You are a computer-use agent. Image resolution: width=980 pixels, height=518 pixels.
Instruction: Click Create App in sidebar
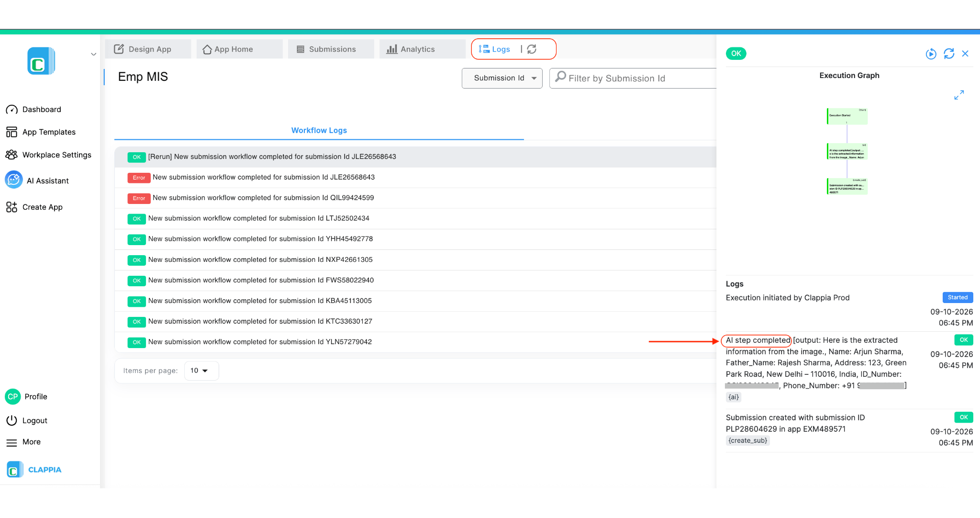point(34,207)
